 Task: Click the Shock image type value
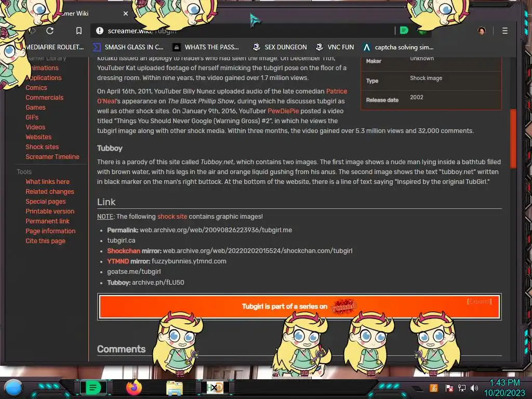[x=426, y=78]
